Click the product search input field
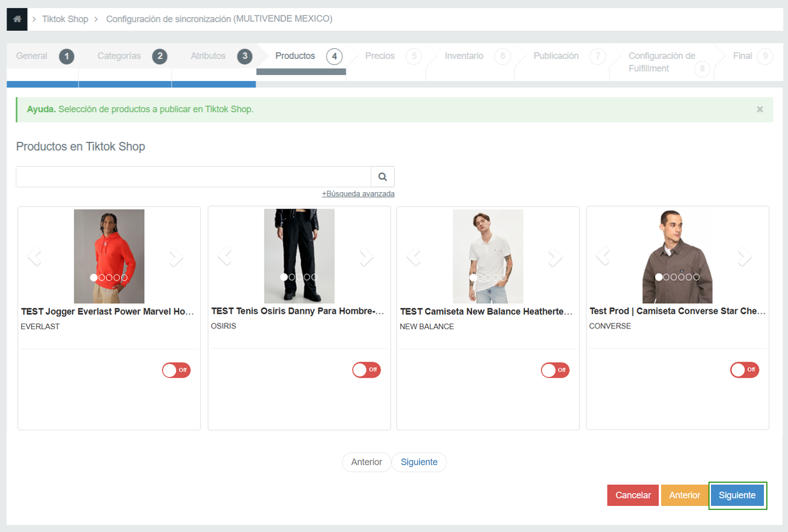Screen dimensions: 788x532 [x=193, y=177]
